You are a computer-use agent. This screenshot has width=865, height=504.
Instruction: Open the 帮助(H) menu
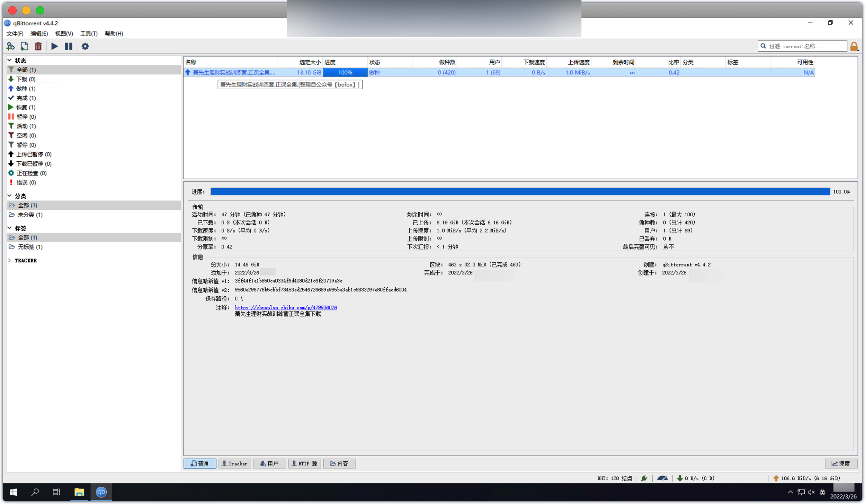[x=114, y=34]
